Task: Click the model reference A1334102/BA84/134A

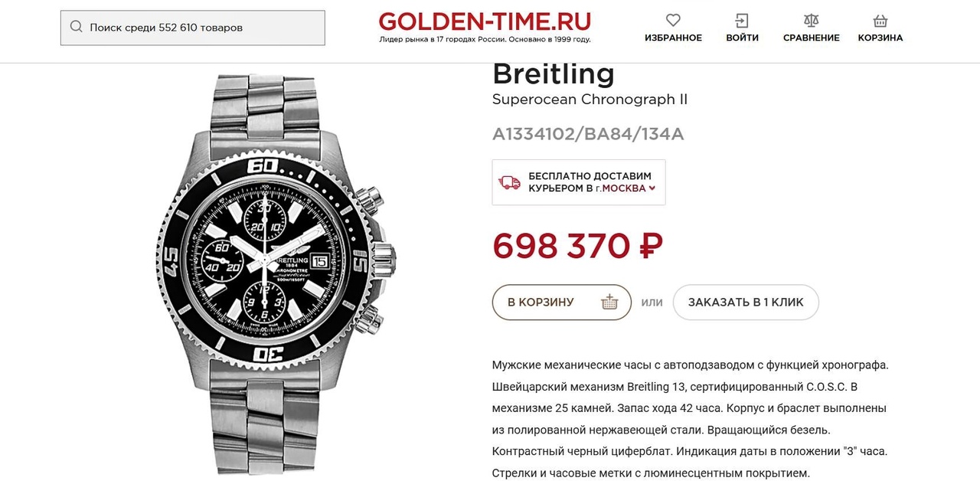Action: (587, 134)
